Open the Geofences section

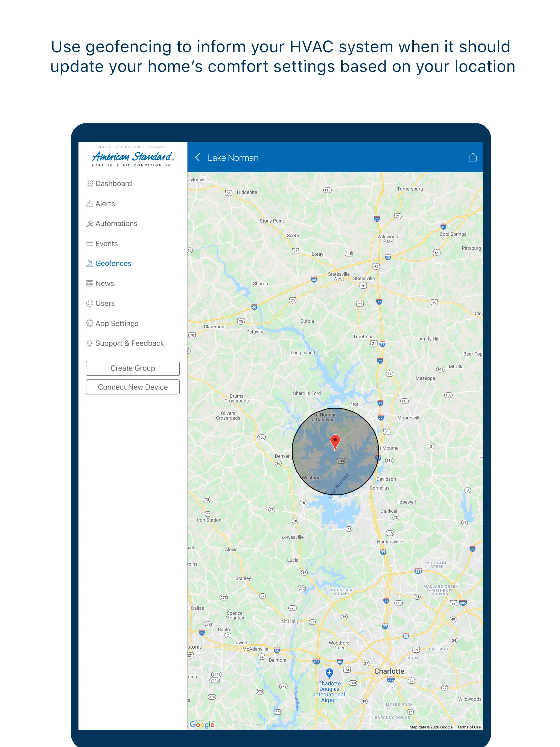coord(112,263)
